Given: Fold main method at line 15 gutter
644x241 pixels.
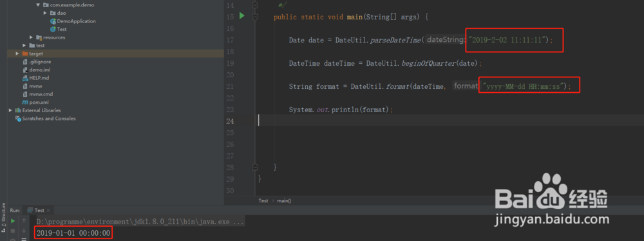Looking at the screenshot, I should click(x=255, y=17).
